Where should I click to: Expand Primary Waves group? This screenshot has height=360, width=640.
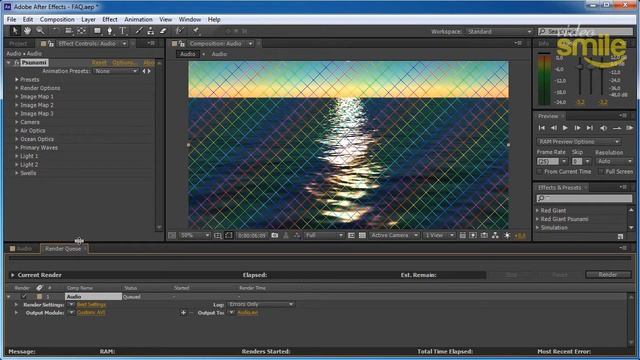pos(17,148)
